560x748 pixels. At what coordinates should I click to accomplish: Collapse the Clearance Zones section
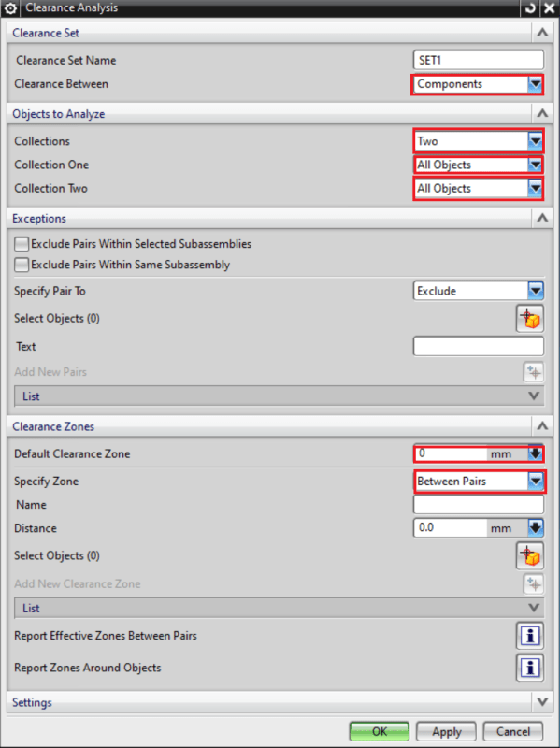(542, 426)
